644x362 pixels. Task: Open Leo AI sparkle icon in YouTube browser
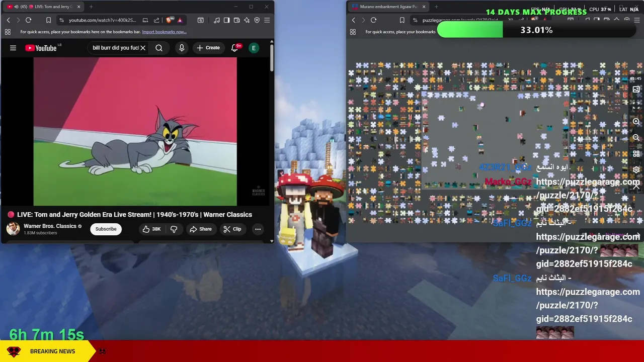point(247,20)
